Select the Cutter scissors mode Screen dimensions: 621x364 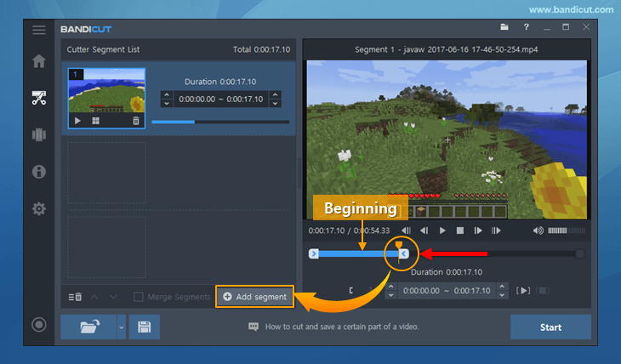[x=39, y=98]
